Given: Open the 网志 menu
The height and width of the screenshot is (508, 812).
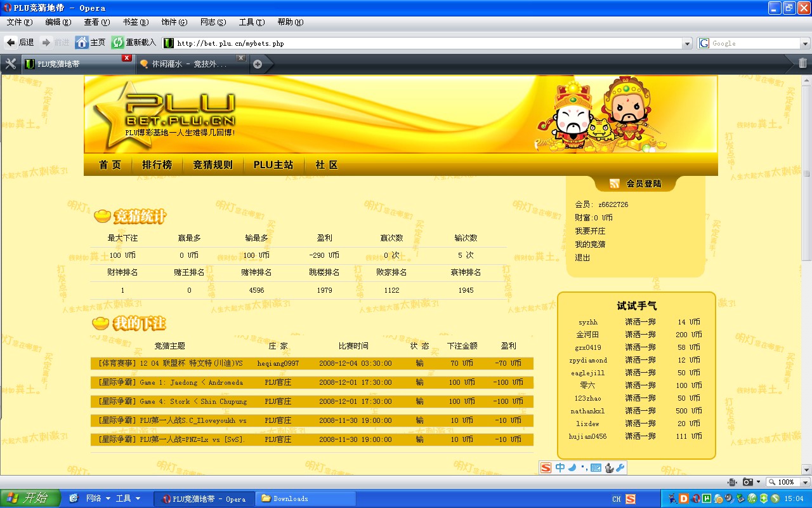Looking at the screenshot, I should click(x=213, y=22).
